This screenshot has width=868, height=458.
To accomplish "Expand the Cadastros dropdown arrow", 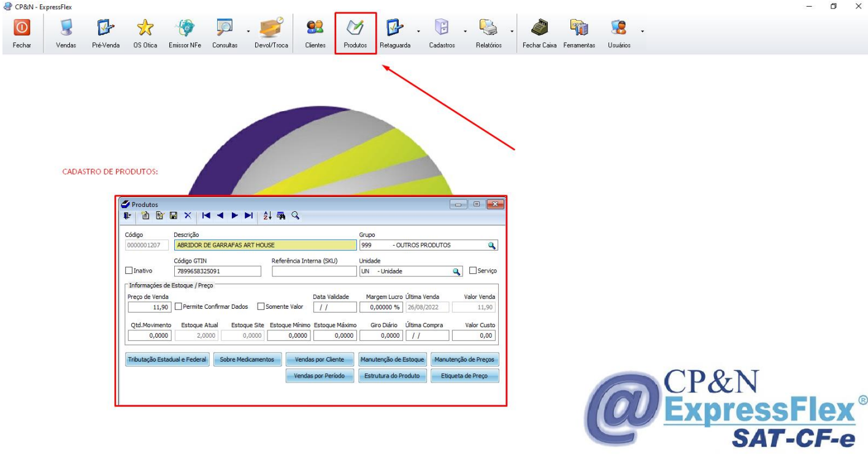I will click(465, 31).
